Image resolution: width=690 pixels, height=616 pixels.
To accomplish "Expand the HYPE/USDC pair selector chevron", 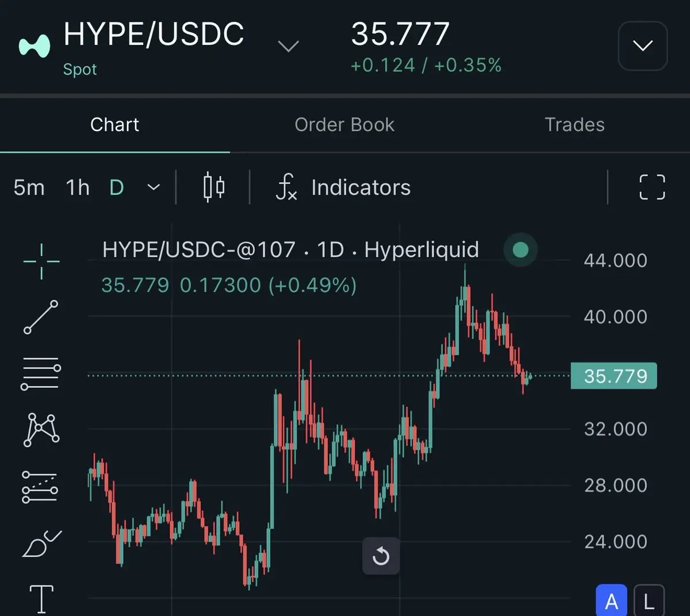I will coord(288,46).
